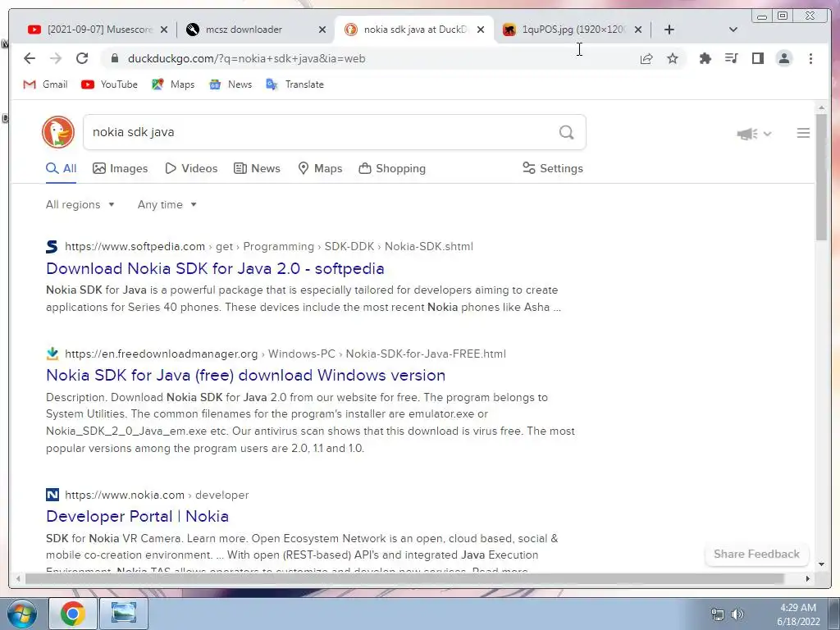The width and height of the screenshot is (840, 630).
Task: Click the Nokia favicon
Action: point(52,495)
